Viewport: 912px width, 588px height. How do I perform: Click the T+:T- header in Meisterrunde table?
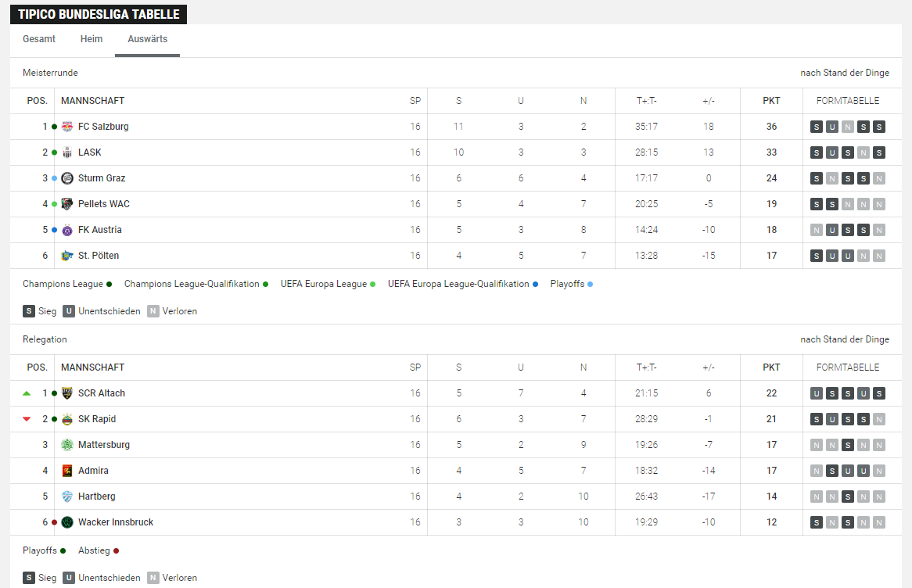[646, 101]
